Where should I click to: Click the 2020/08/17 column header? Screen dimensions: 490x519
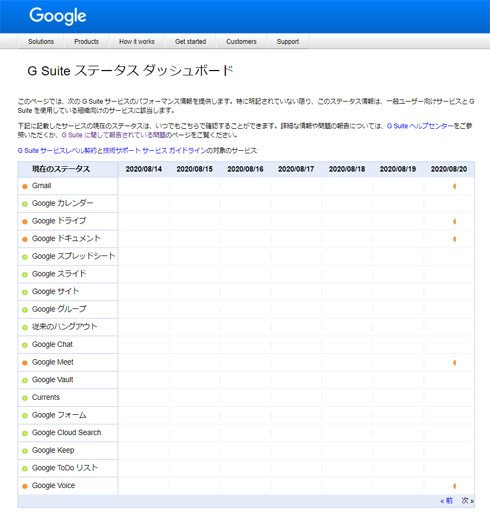[x=296, y=169]
